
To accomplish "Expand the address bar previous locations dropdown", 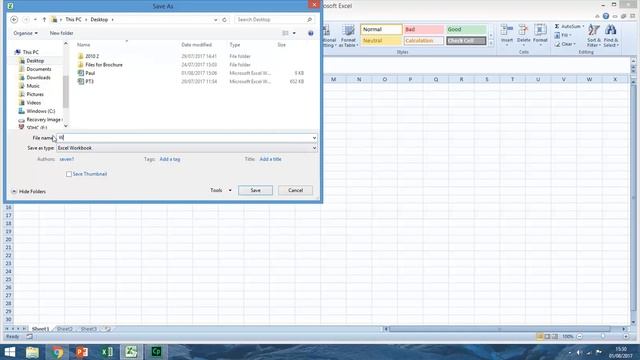I will tap(216, 20).
